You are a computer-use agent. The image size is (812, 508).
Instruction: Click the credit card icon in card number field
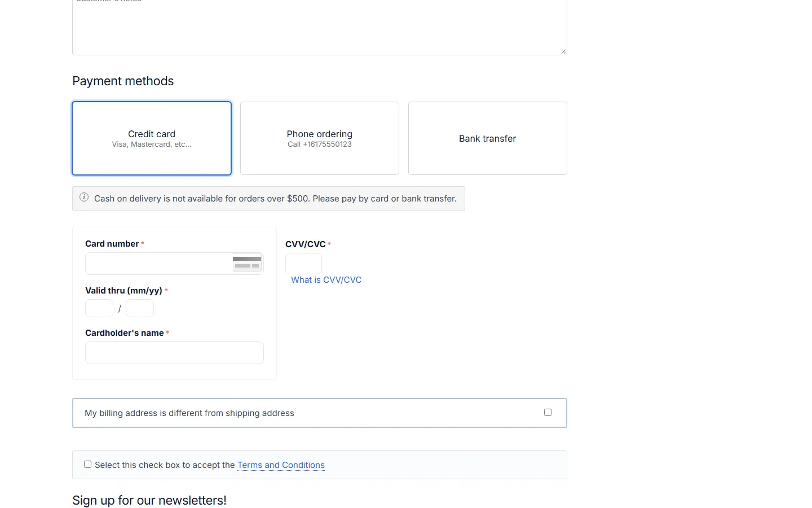247,263
